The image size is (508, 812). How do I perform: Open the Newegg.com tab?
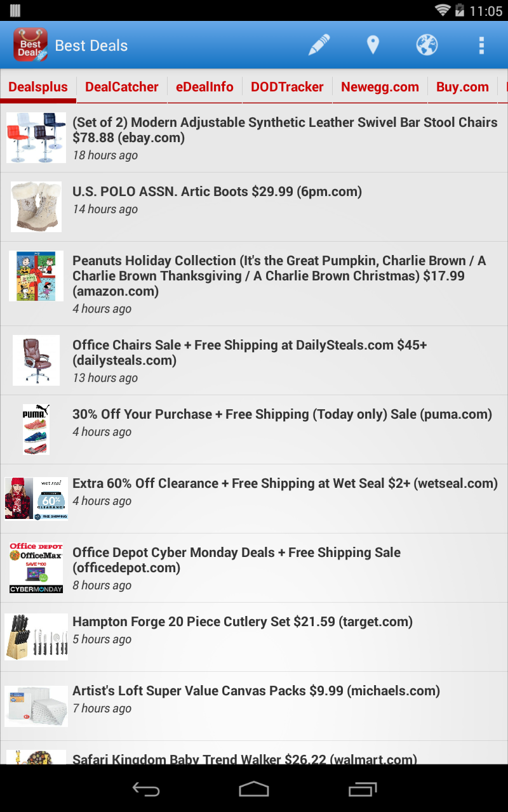click(380, 87)
